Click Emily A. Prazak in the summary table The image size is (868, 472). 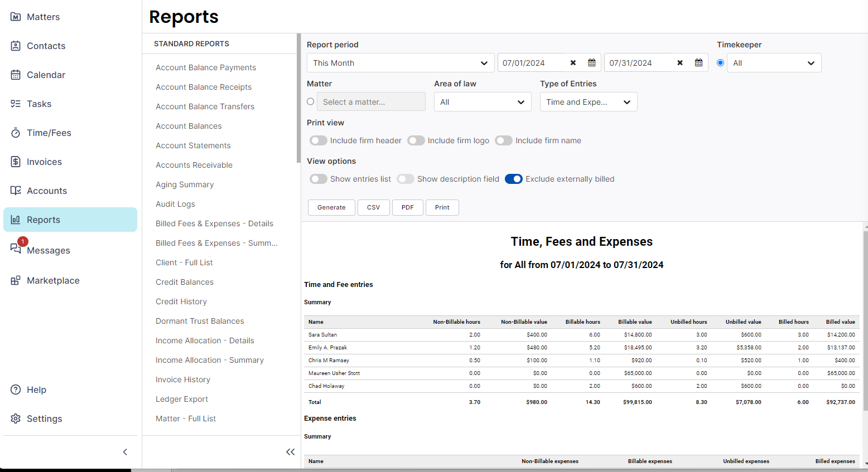click(x=327, y=348)
